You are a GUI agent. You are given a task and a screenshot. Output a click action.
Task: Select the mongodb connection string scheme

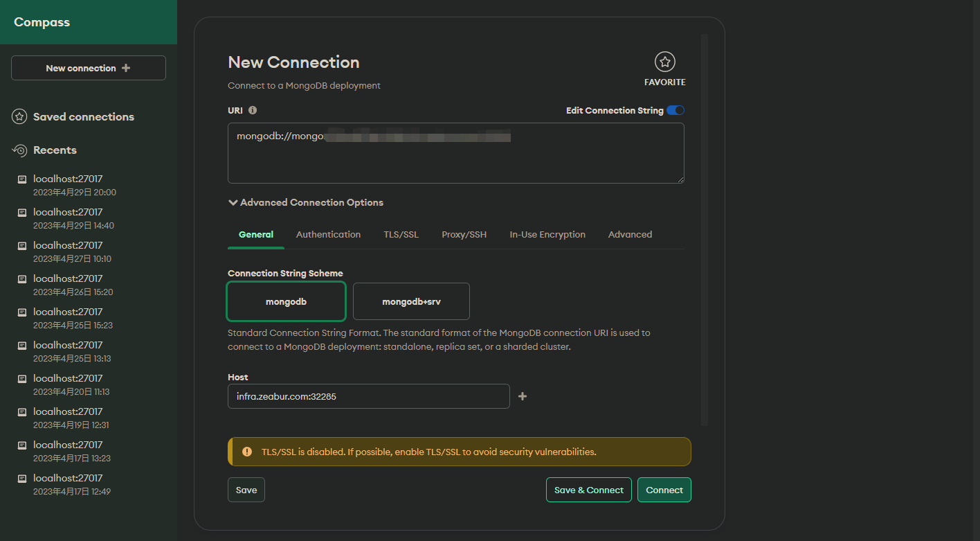tap(286, 301)
